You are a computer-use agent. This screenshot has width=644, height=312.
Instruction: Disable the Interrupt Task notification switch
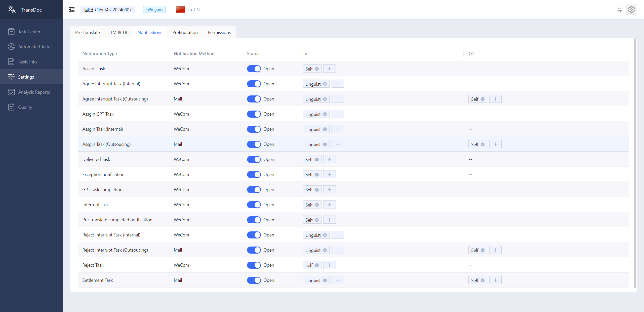[254, 205]
